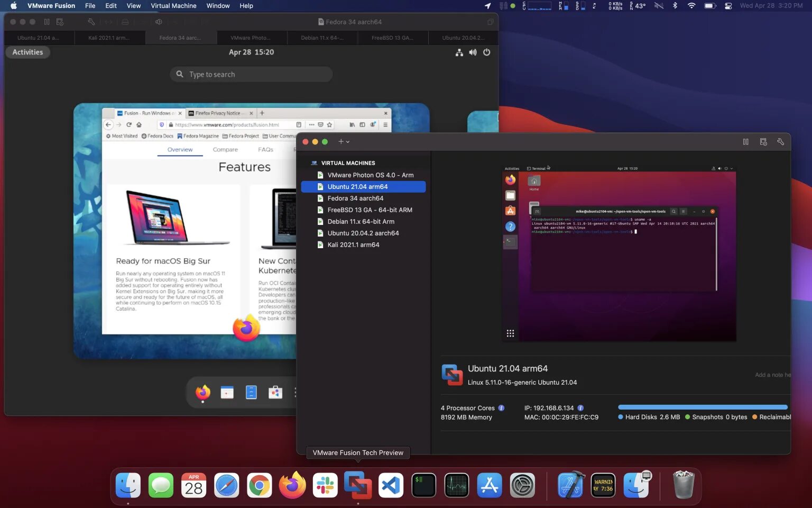Open Firefox from the macOS Dock
This screenshot has height=508, width=812.
coord(292,485)
